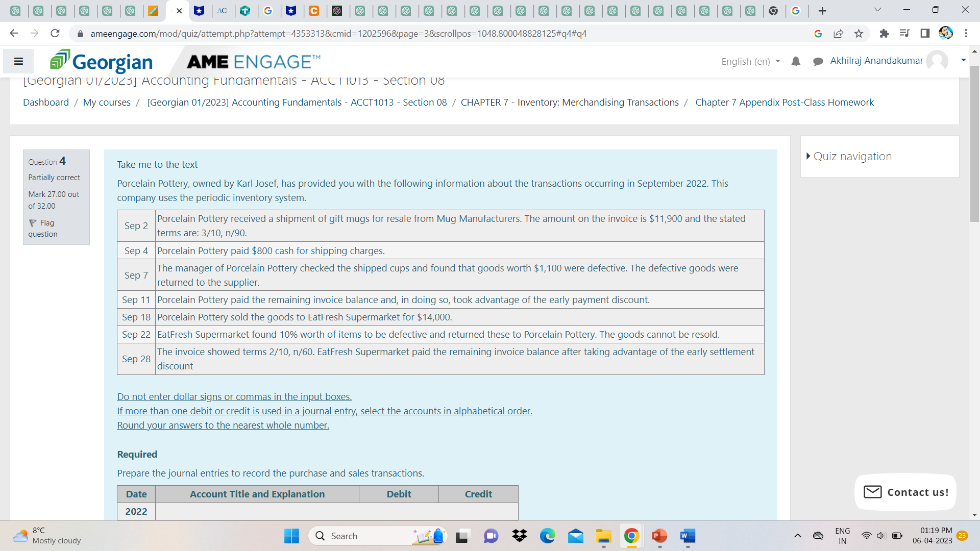
Task: Open the messages chat bubble icon
Action: pos(818,62)
